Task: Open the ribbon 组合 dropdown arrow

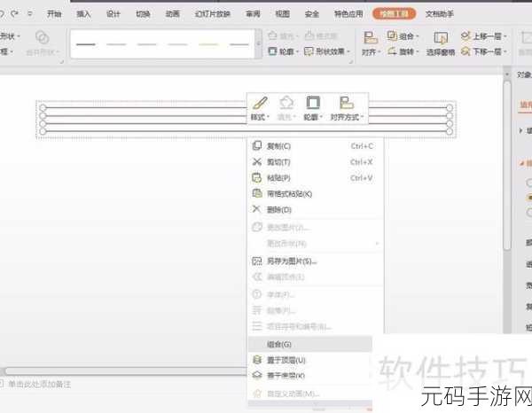Action: click(x=417, y=36)
